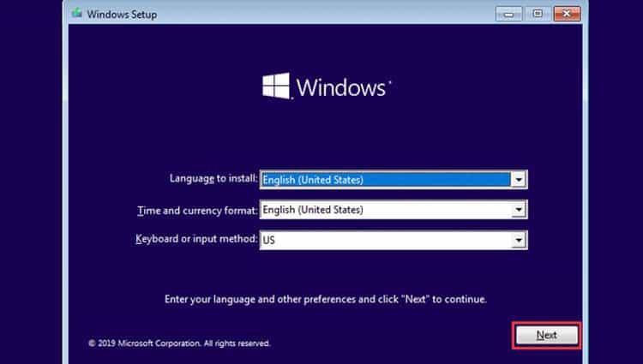Click the 'Time and currency format:' label
Screen dimensions: 643x364
[x=197, y=211]
